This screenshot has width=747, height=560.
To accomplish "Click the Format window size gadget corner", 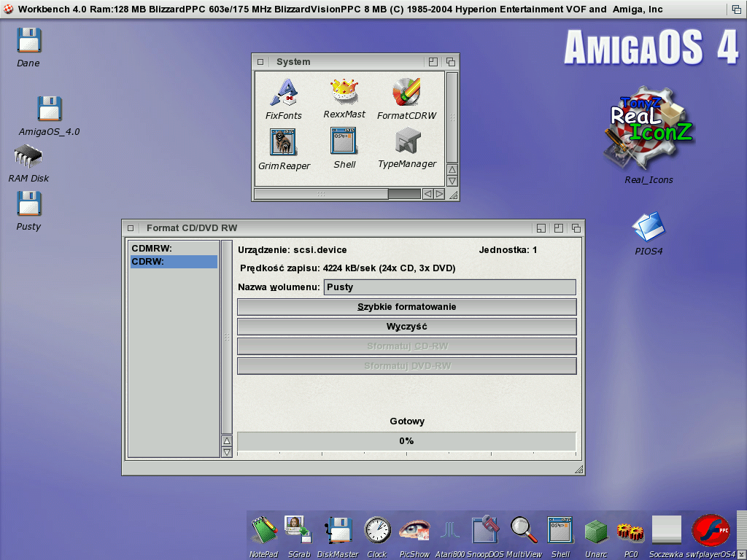I will (x=578, y=470).
